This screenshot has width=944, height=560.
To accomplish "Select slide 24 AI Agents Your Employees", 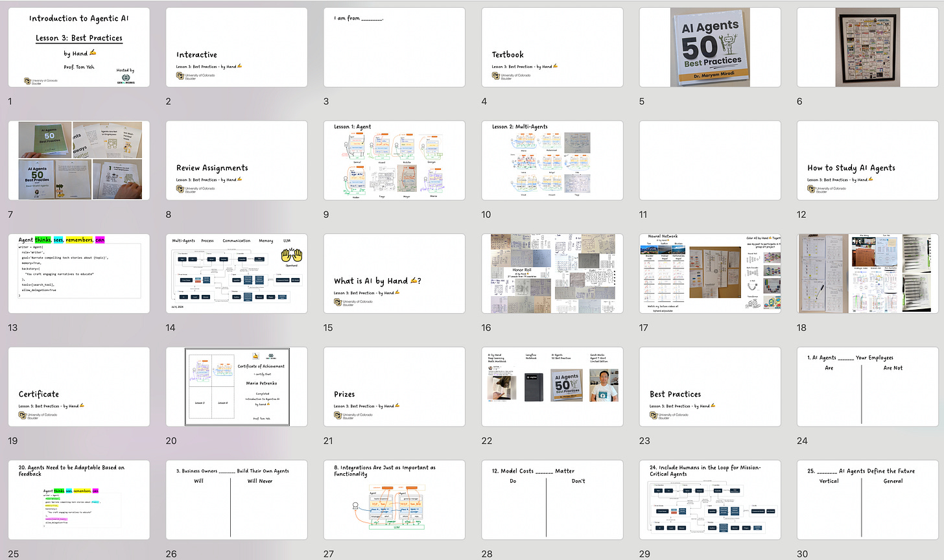I will click(867, 386).
